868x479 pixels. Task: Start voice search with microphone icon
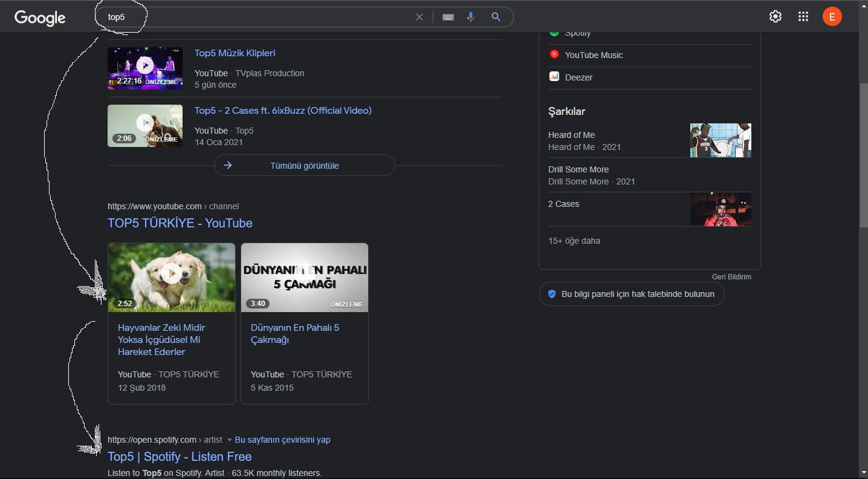click(x=471, y=17)
